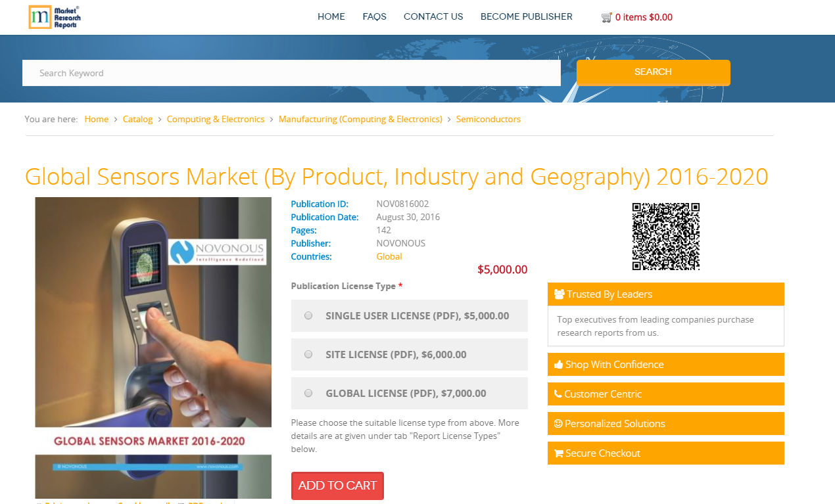Select Site License (PDF) $6,000 radio button
This screenshot has height=504, width=835.
click(308, 354)
